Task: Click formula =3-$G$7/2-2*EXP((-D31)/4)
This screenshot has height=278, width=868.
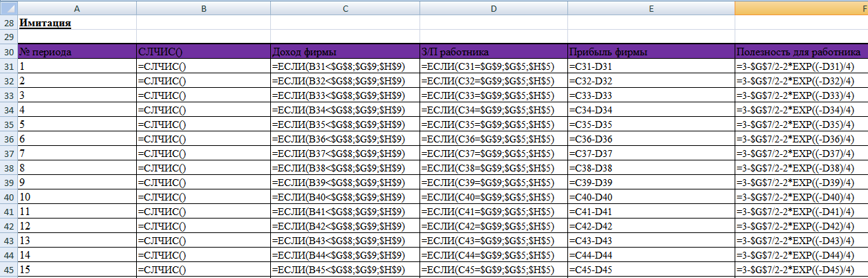Action: 802,66
